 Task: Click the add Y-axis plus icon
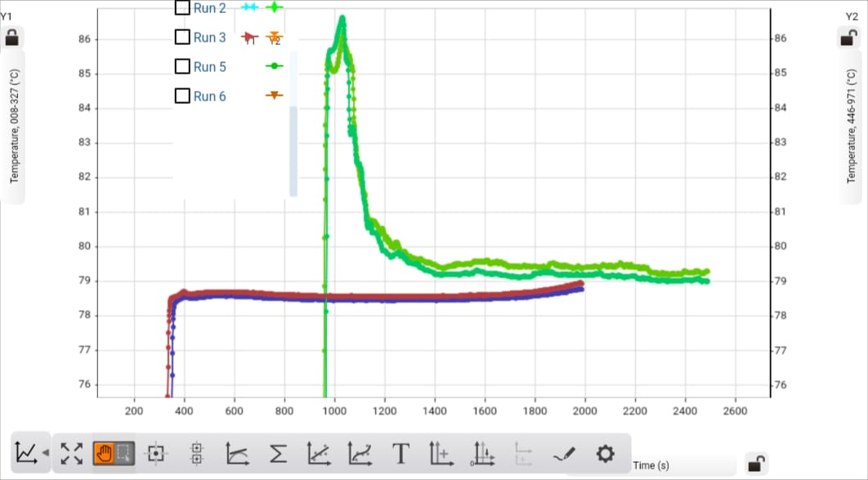(x=441, y=452)
